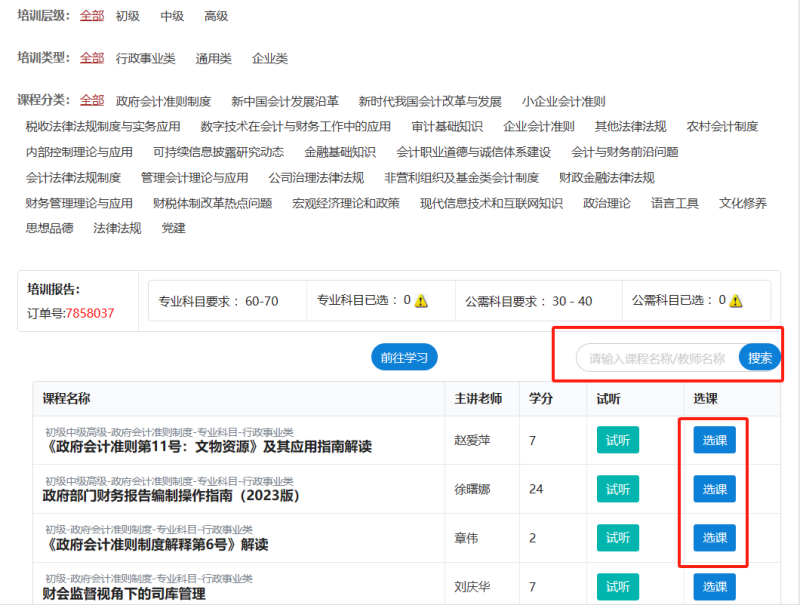Image resolution: width=800 pixels, height=605 pixels.
Task: Choose 企业类 training type filter
Action: [270, 59]
